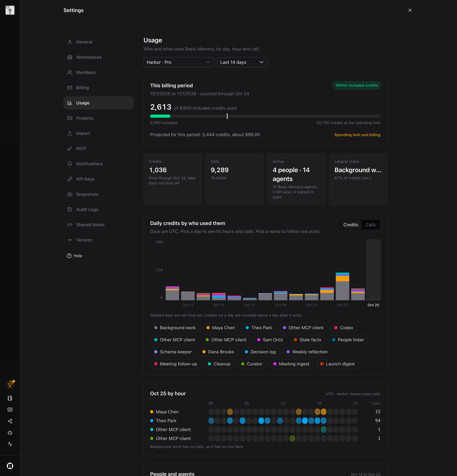Image resolution: width=457 pixels, height=476 pixels.
Task: Click the MCP plug icon
Action: pyautogui.click(x=70, y=149)
